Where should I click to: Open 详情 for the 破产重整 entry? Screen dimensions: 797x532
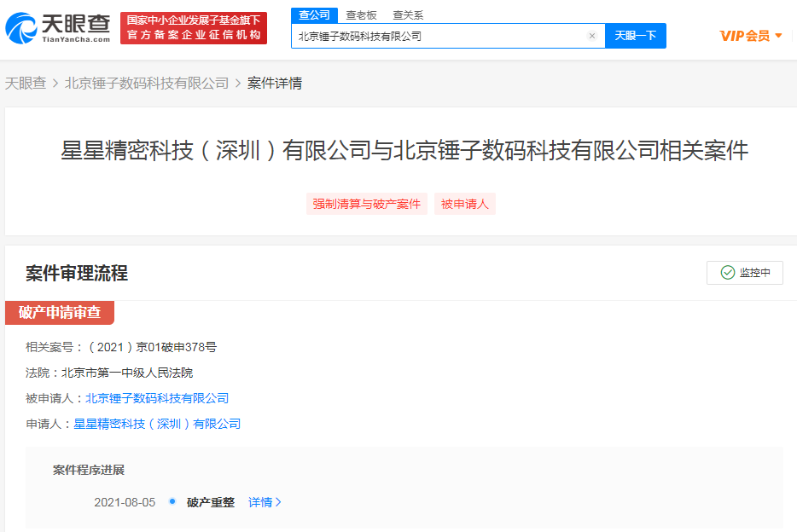(265, 502)
